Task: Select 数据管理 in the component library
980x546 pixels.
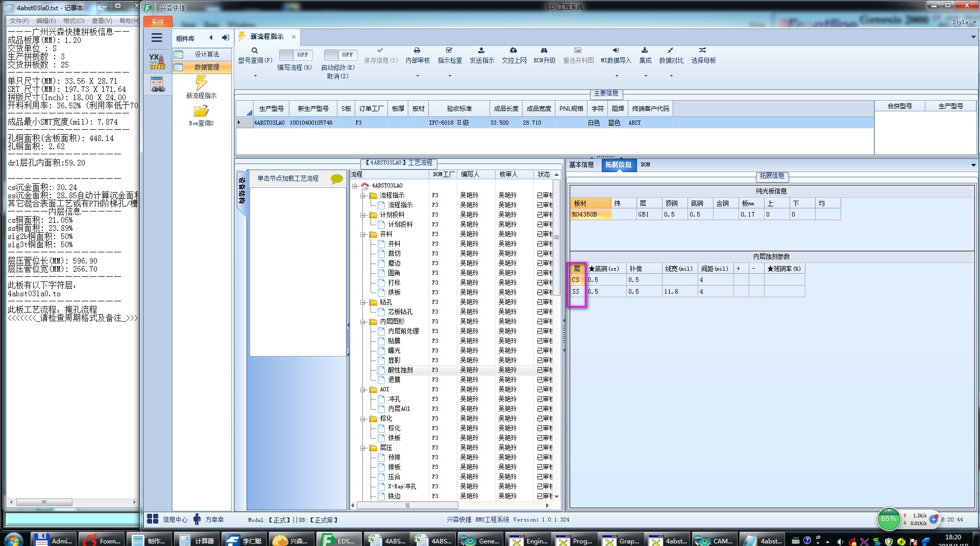Action: pos(202,67)
